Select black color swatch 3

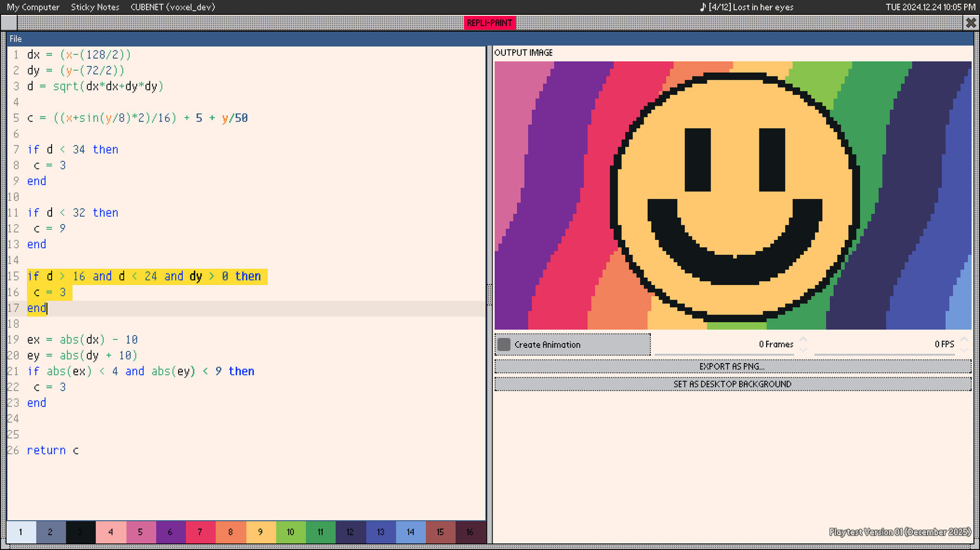point(80,532)
